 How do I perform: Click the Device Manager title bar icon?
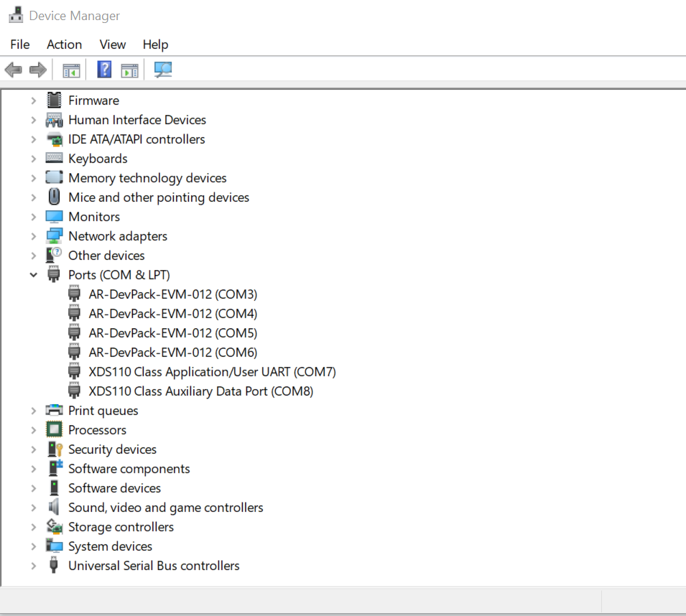[17, 15]
